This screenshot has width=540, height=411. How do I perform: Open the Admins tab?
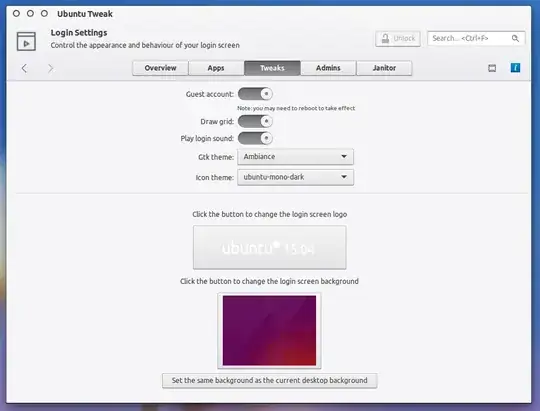[328, 68]
